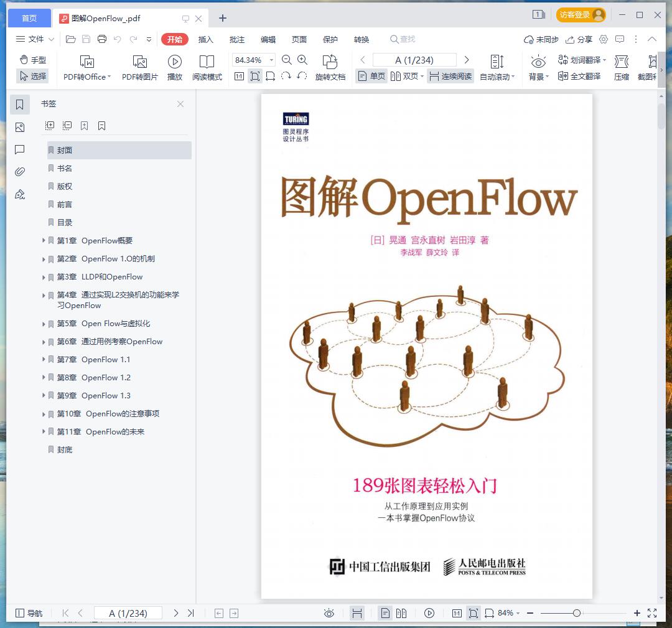
Task: Open the zoom percentage 84.34% dropdown
Action: point(271,60)
